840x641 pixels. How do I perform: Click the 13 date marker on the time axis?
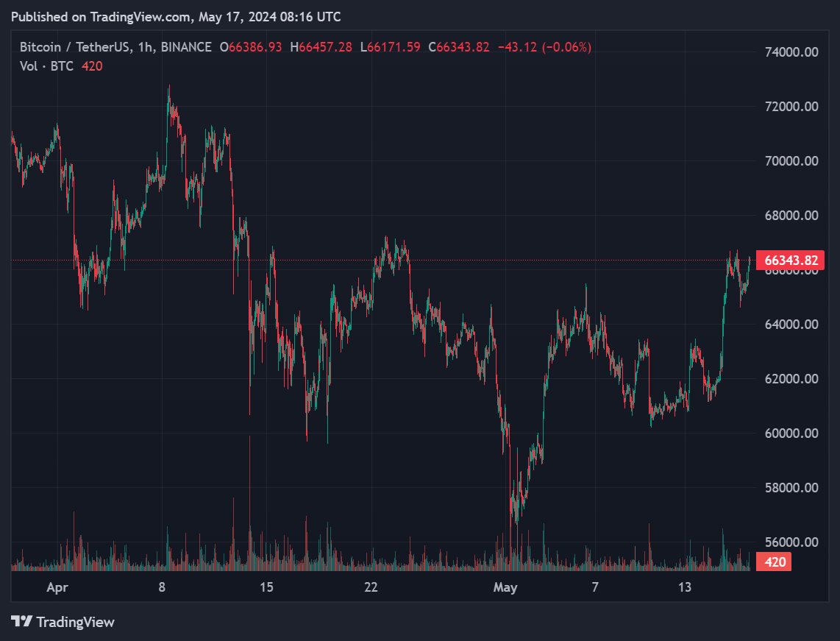[685, 587]
